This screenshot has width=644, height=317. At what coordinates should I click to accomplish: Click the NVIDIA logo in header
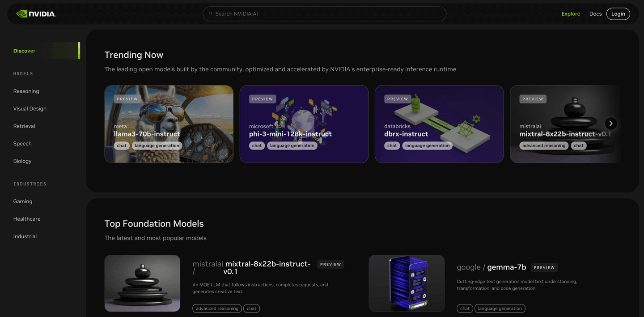click(36, 14)
